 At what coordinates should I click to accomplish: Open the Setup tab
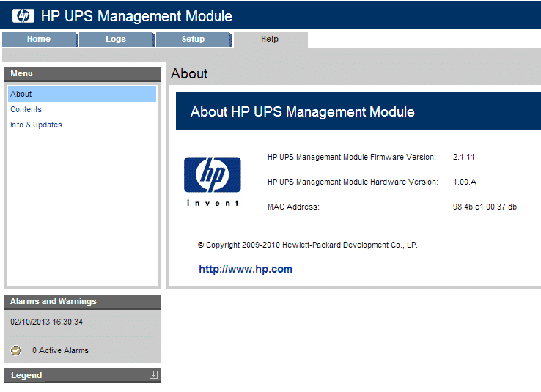(194, 40)
